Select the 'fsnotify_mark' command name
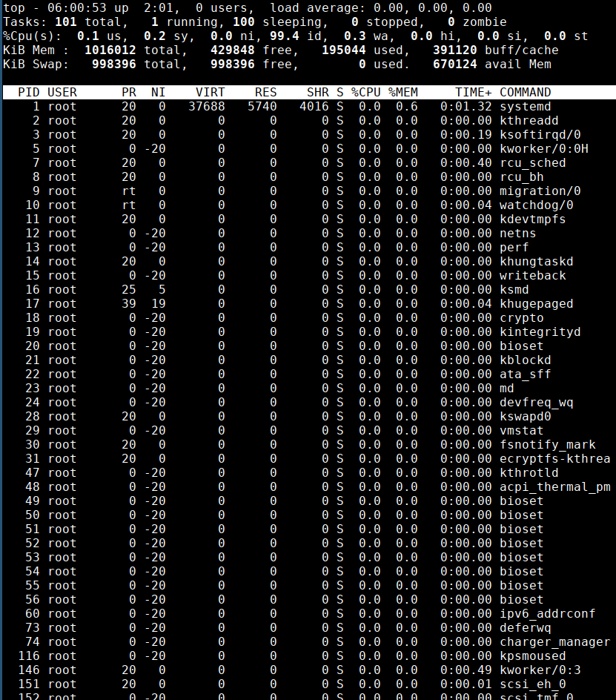 (x=547, y=445)
